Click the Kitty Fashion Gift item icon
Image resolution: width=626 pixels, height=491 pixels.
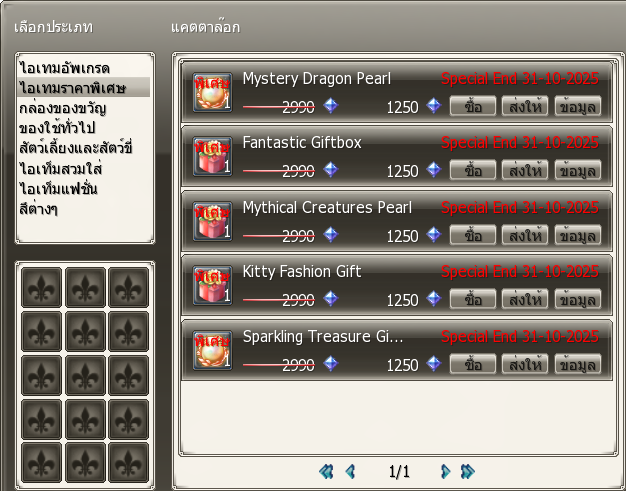[212, 285]
